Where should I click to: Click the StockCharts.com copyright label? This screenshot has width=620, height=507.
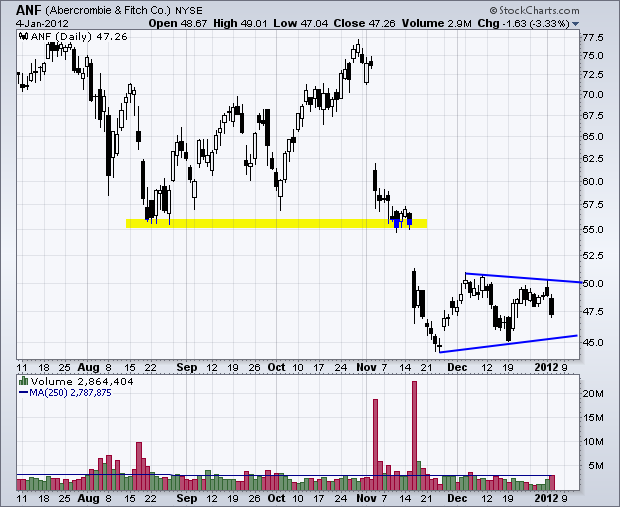coord(534,10)
